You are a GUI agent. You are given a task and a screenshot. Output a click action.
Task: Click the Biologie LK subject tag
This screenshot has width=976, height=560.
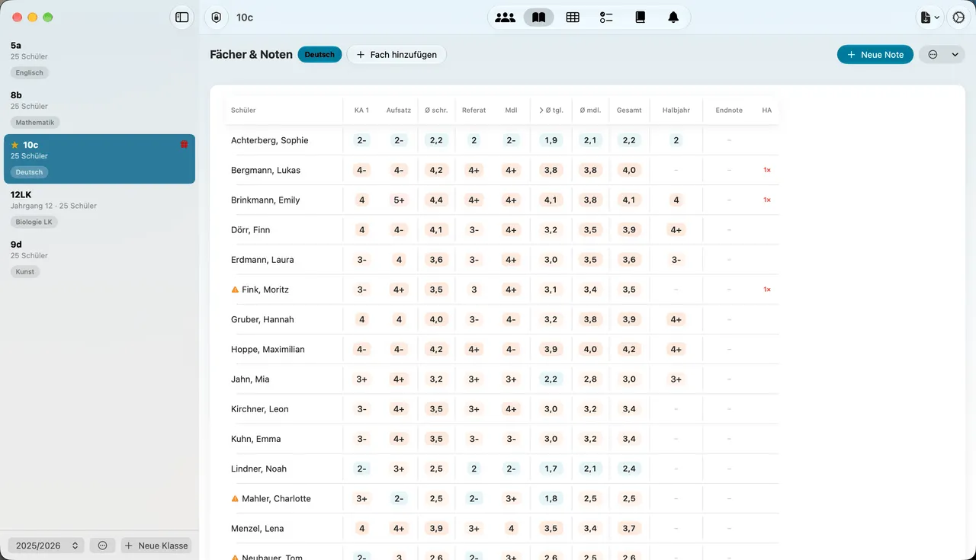click(x=34, y=222)
